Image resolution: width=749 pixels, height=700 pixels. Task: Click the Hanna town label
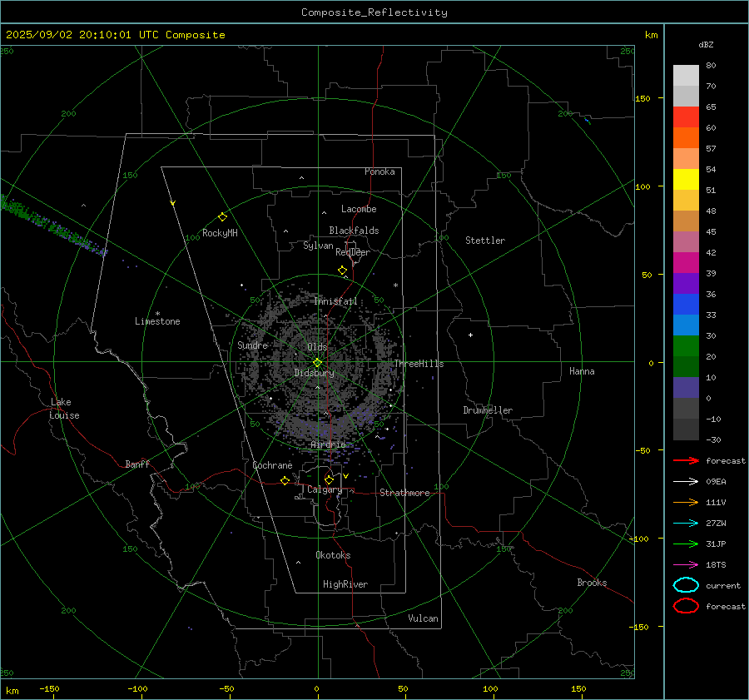pos(582,371)
